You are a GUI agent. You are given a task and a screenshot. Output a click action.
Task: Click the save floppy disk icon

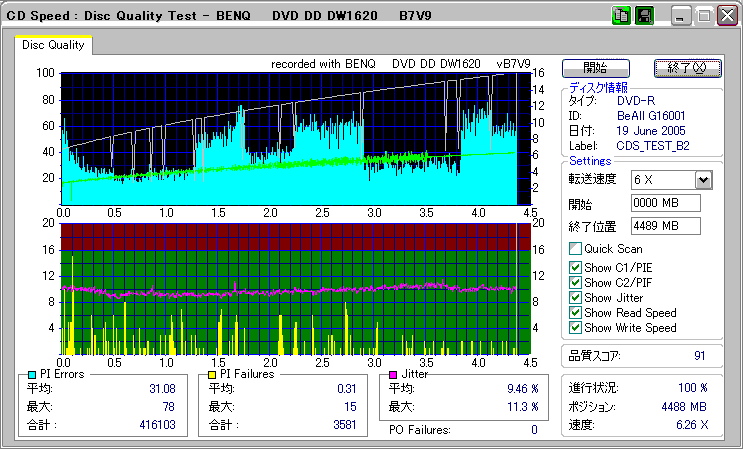(644, 16)
